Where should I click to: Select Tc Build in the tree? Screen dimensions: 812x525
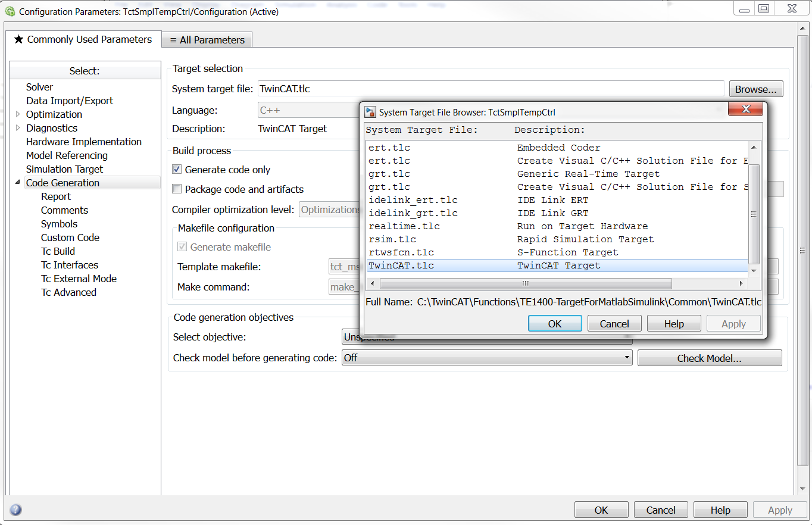58,251
